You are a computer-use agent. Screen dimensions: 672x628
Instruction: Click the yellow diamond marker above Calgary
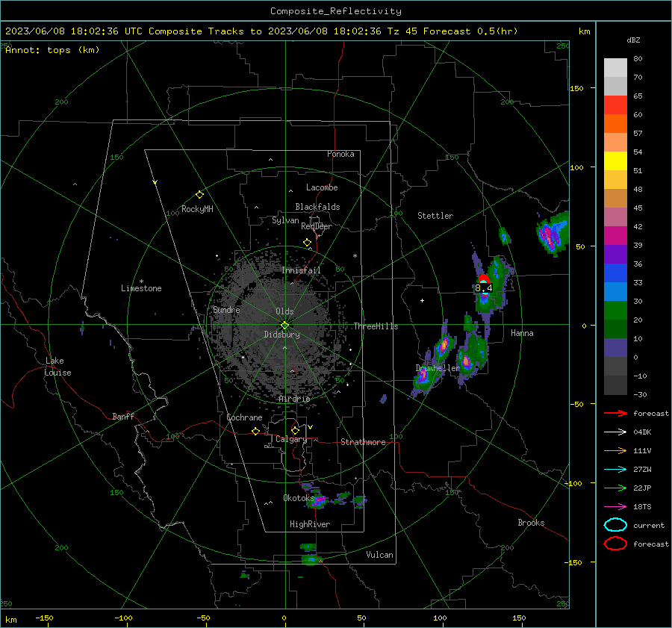(295, 430)
